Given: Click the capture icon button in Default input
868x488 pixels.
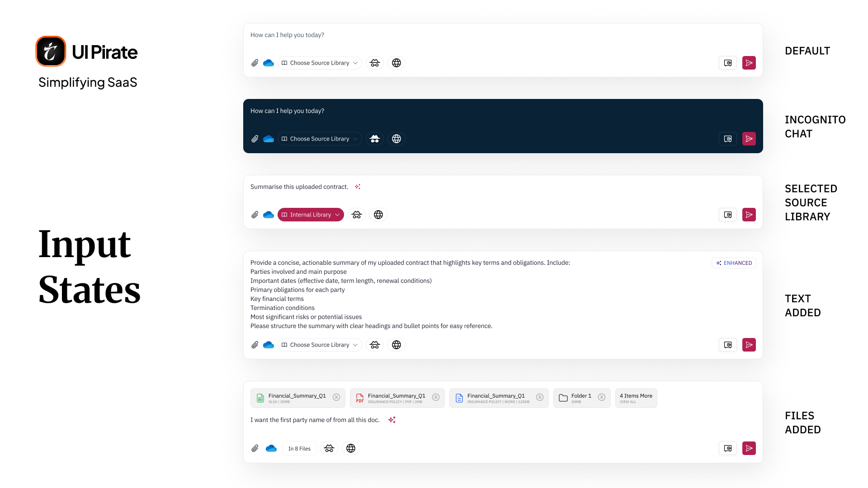Looking at the screenshot, I should (x=728, y=63).
